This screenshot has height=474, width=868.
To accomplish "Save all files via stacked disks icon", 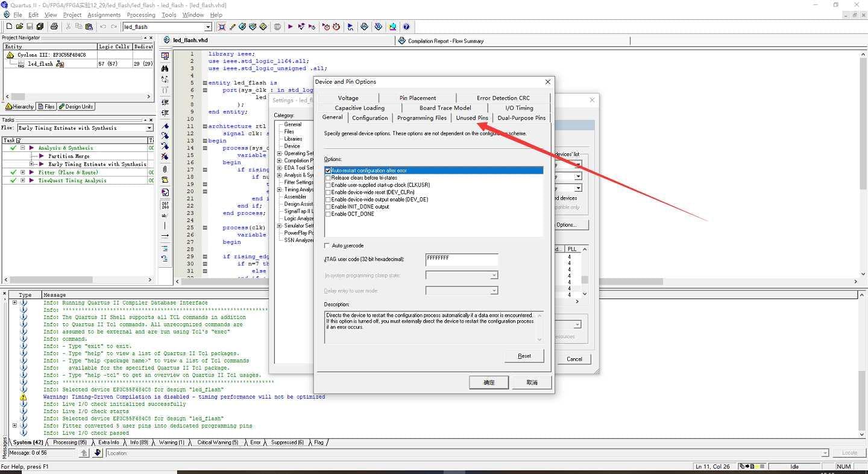I will [x=40, y=27].
